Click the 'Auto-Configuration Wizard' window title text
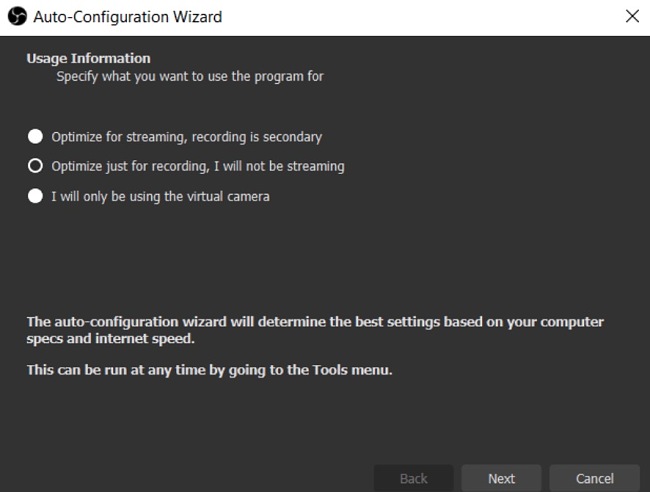Viewport: 650px width, 492px height. click(x=128, y=17)
